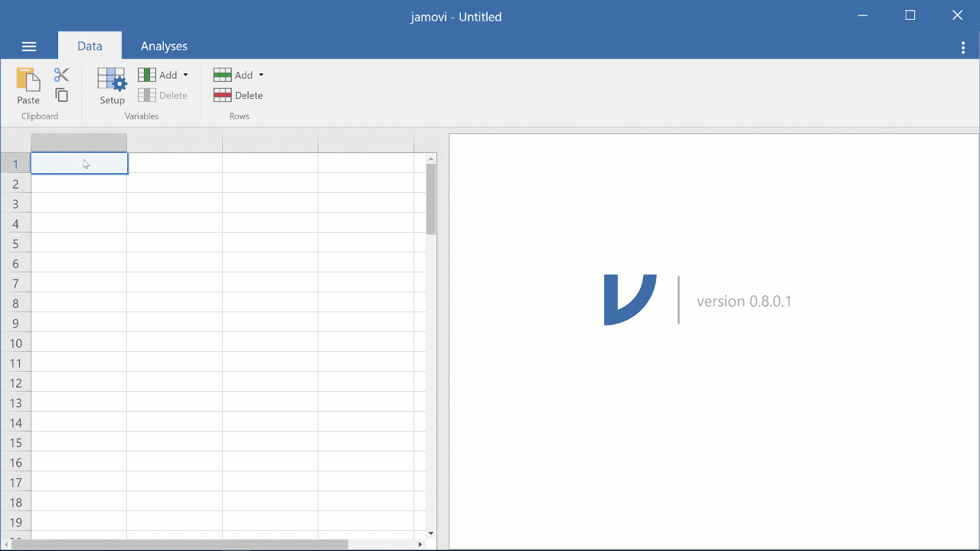980x551 pixels.
Task: Click the horizontal scrollbar thumb
Action: [x=180, y=544]
